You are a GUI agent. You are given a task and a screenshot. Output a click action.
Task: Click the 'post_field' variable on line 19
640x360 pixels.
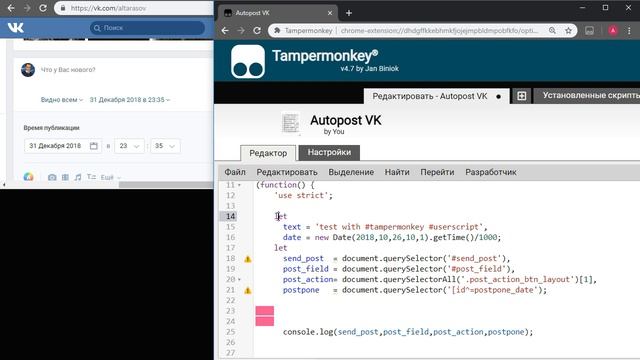point(306,269)
